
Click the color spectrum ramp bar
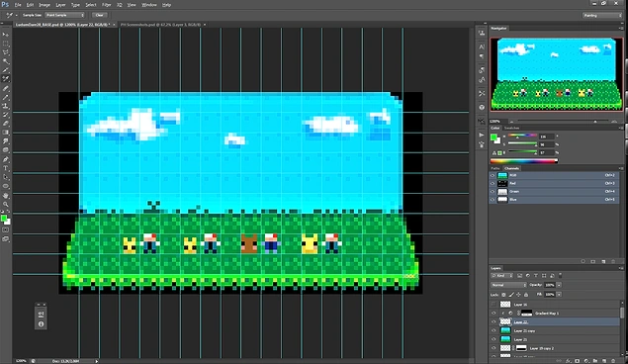pos(524,161)
